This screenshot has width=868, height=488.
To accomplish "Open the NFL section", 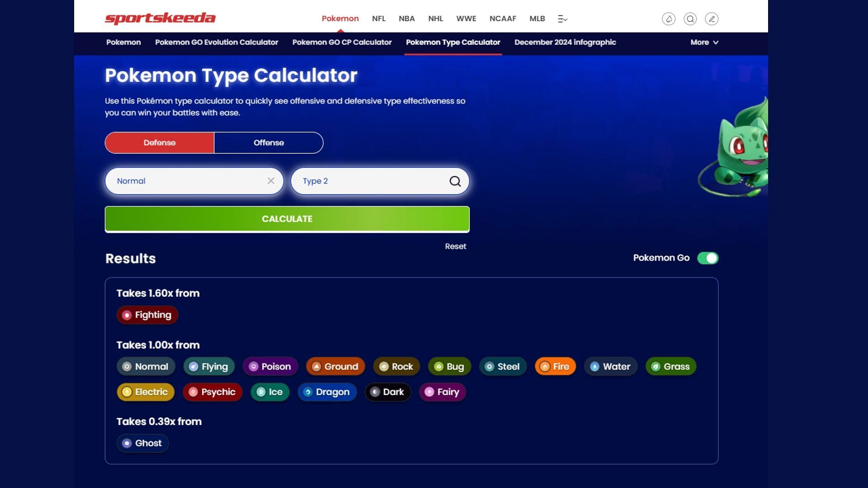I will pyautogui.click(x=379, y=19).
